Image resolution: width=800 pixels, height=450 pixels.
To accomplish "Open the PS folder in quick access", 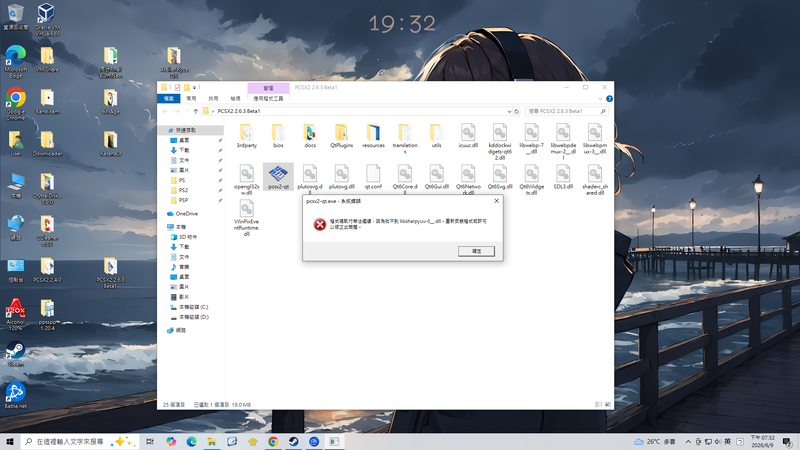I will pos(182,180).
